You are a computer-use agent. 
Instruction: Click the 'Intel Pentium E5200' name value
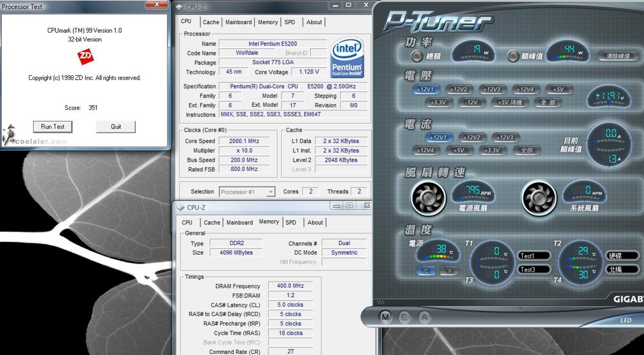pos(273,44)
